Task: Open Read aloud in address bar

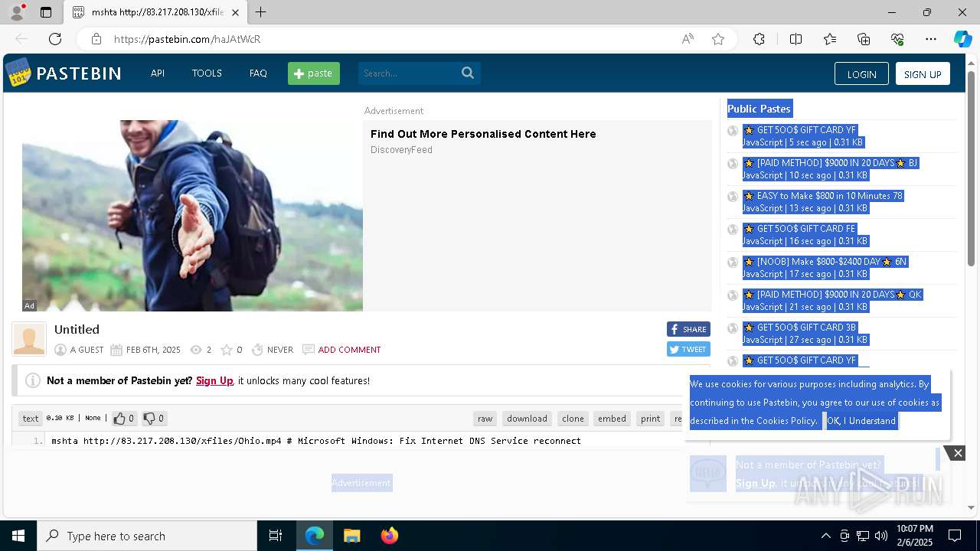Action: [x=688, y=39]
